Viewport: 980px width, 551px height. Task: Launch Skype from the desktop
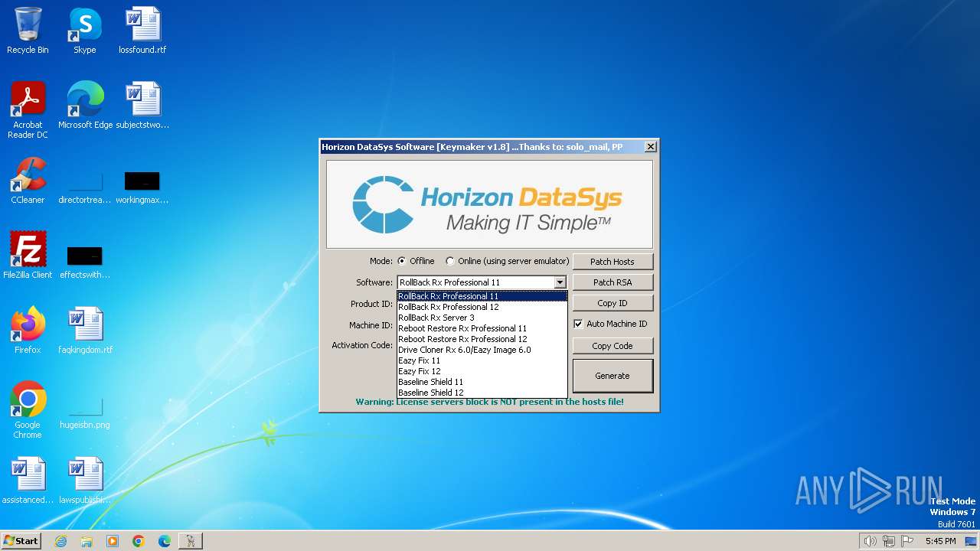click(84, 31)
